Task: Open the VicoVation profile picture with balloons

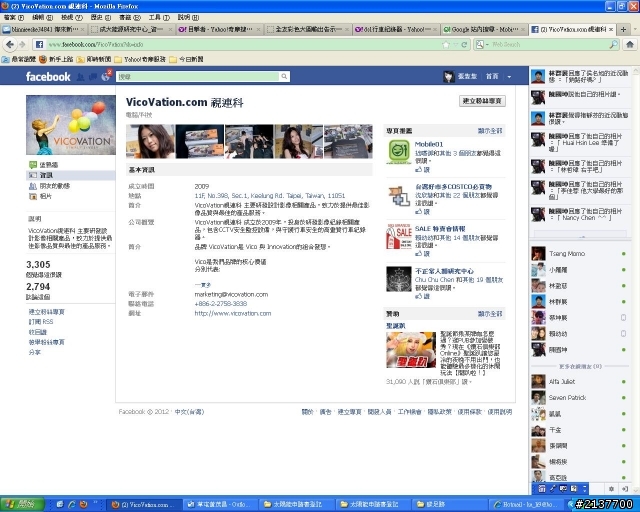Action: click(x=71, y=125)
